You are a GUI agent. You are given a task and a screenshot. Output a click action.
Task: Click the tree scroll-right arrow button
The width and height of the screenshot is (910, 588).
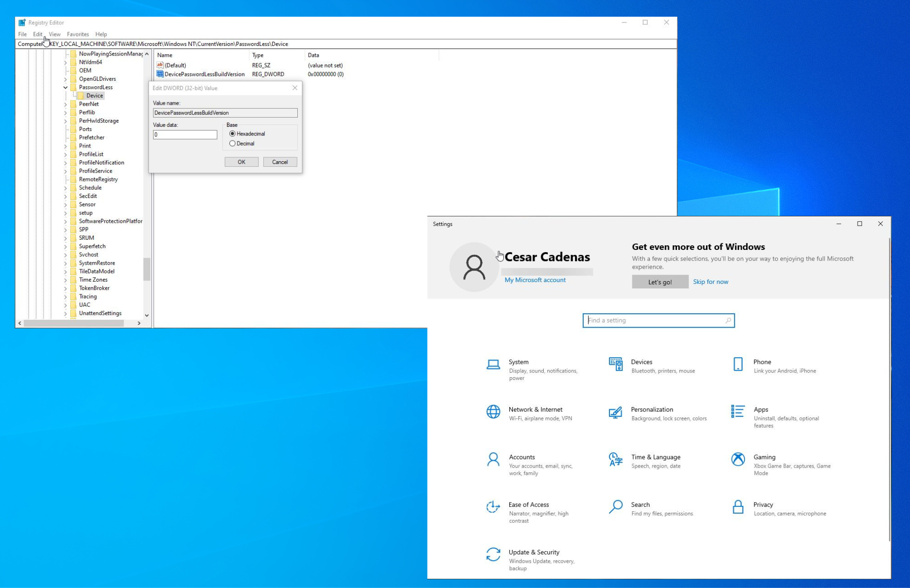(139, 323)
